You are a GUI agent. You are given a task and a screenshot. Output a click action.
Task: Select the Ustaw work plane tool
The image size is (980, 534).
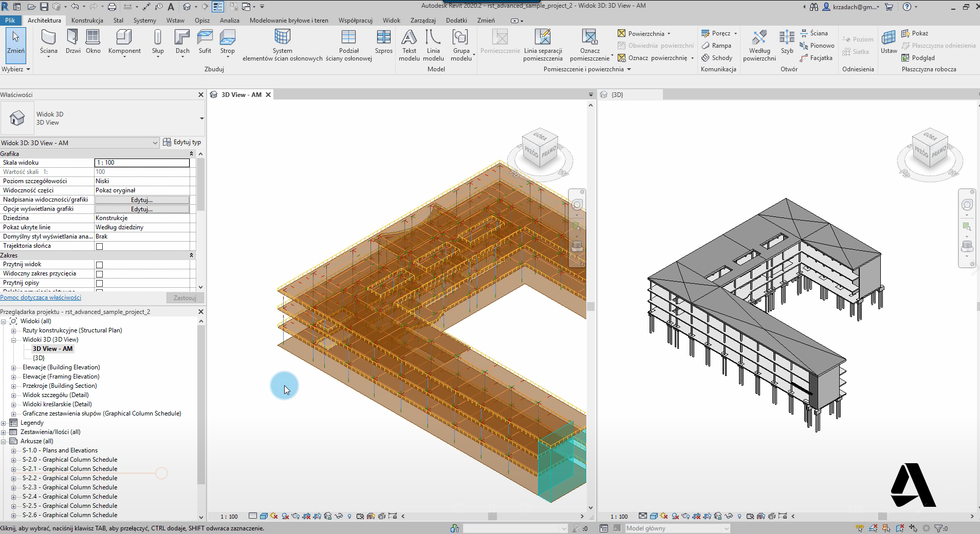coord(888,42)
